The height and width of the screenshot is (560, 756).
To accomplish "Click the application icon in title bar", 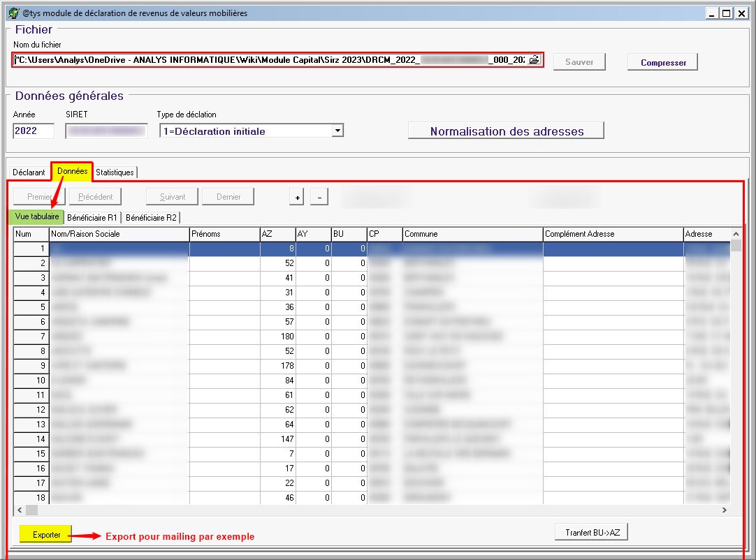I will point(12,13).
